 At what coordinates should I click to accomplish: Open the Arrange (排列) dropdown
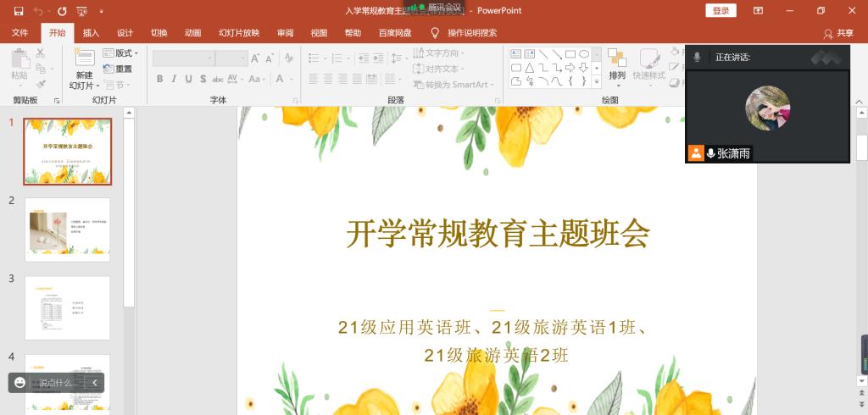[617, 68]
